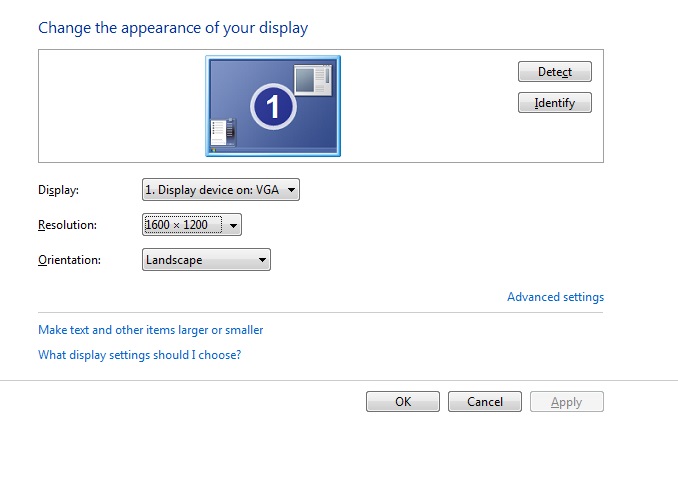Image resolution: width=678 pixels, height=493 pixels.
Task: Click the start menu icon in monitor preview
Action: click(224, 132)
